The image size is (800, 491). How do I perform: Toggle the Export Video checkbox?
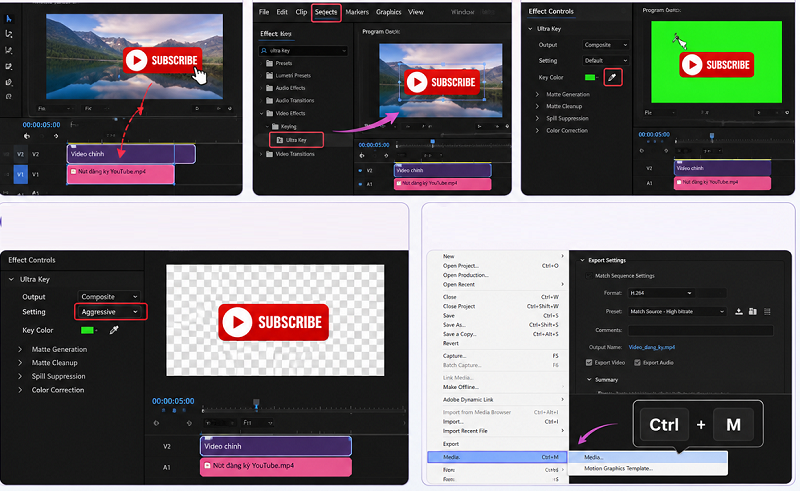tap(589, 362)
